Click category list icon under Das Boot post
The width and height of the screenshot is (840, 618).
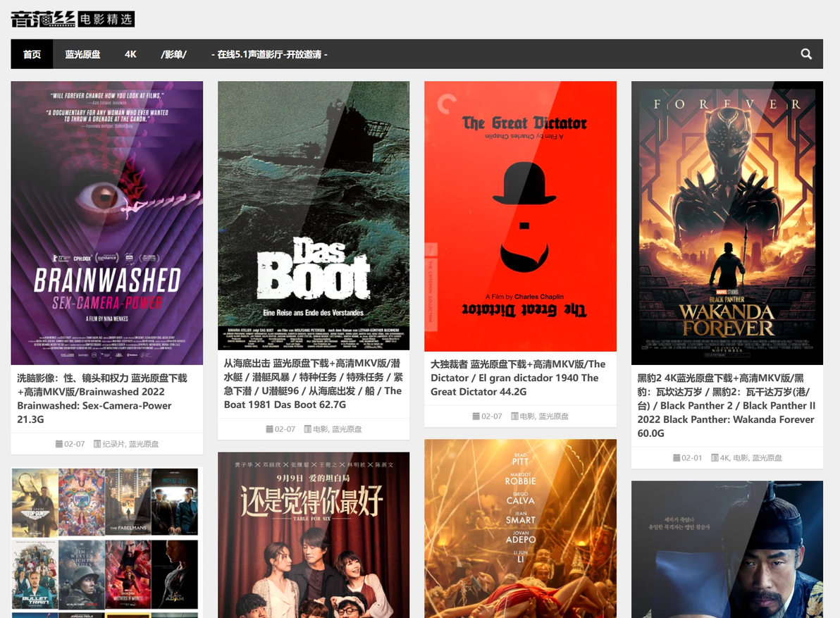[307, 429]
